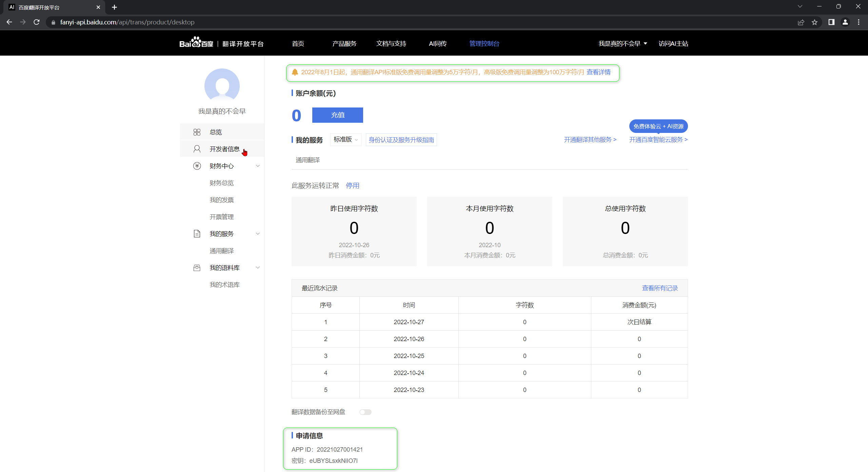This screenshot has width=868, height=472.
Task: Open the Chrome profile icon
Action: [845, 22]
